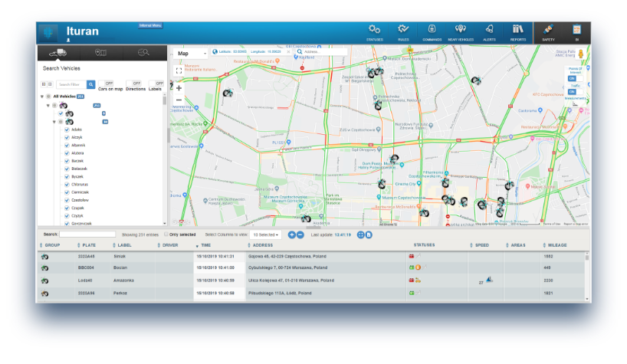
Task: Expand all tree nodes icon
Action: (x=44, y=84)
